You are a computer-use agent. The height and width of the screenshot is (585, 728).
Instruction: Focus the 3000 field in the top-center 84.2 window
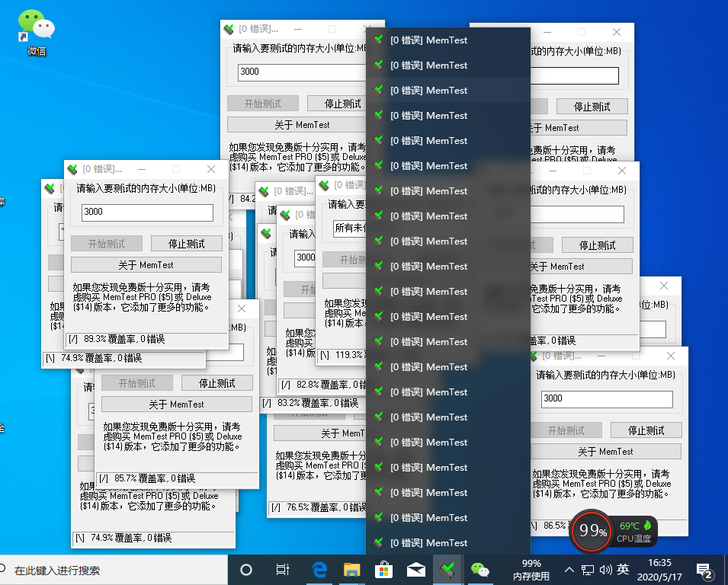[302, 72]
